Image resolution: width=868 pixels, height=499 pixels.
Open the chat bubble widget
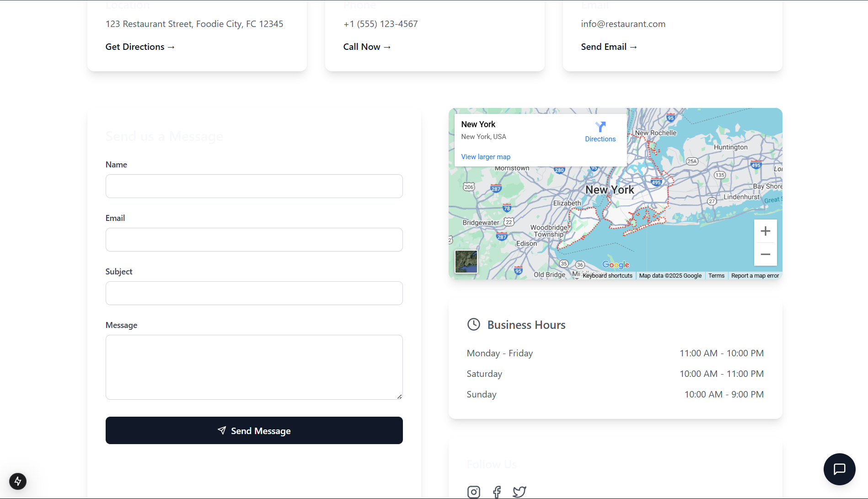(x=839, y=469)
